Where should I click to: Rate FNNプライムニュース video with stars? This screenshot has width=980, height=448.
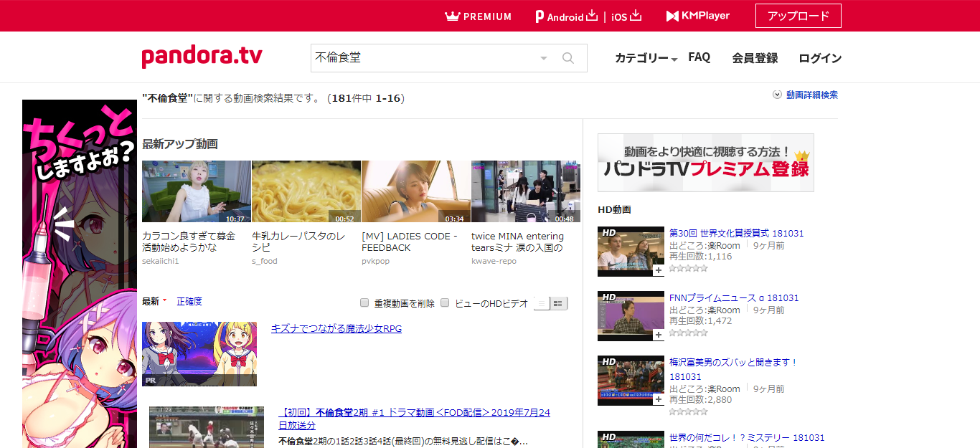point(689,333)
